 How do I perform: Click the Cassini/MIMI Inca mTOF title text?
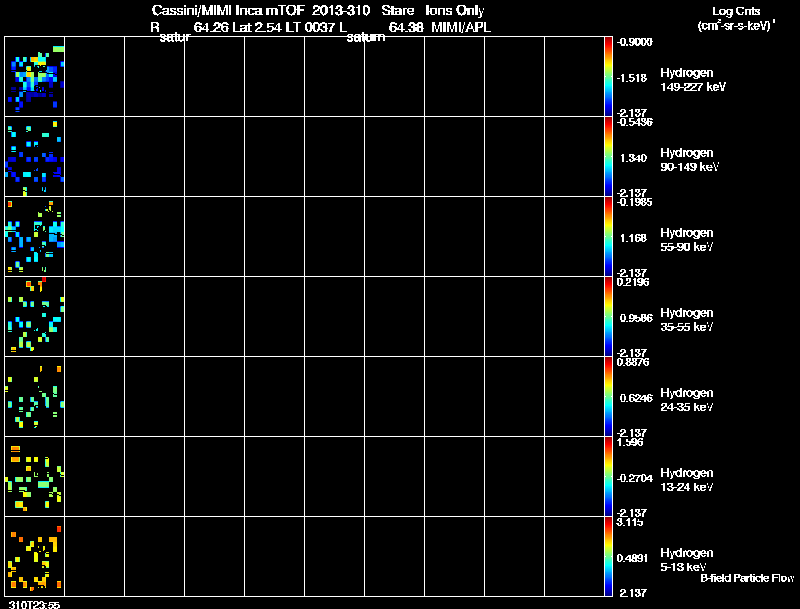point(228,11)
